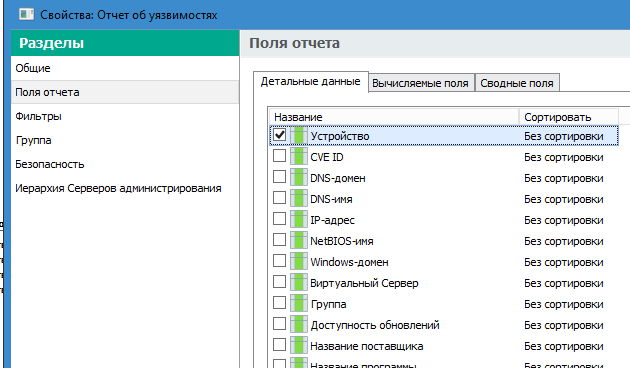630x368 pixels.
Task: Enable the CVE ID field checkbox
Action: coord(279,155)
